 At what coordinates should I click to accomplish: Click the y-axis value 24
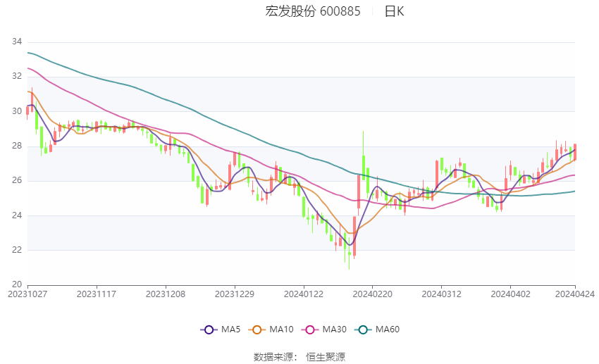17,215
